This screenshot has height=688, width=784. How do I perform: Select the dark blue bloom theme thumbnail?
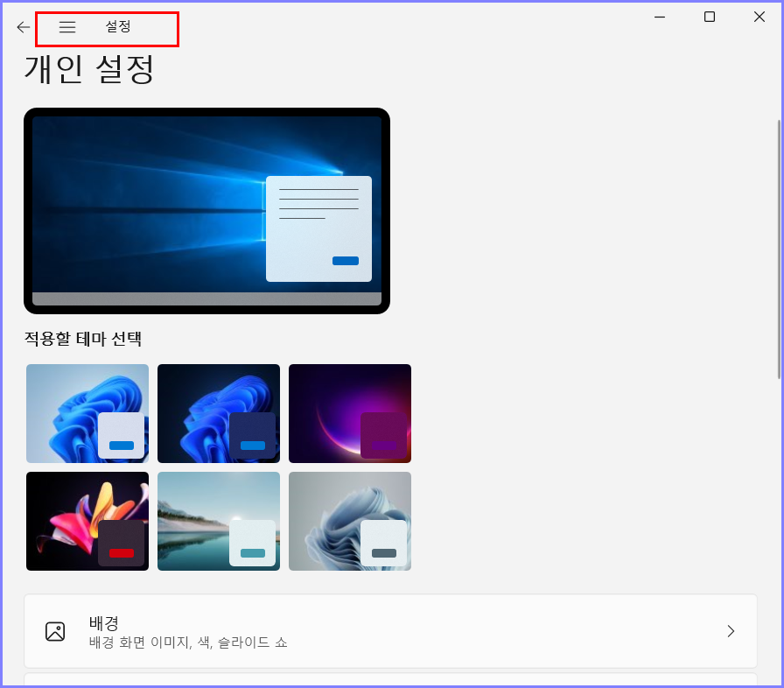(219, 413)
